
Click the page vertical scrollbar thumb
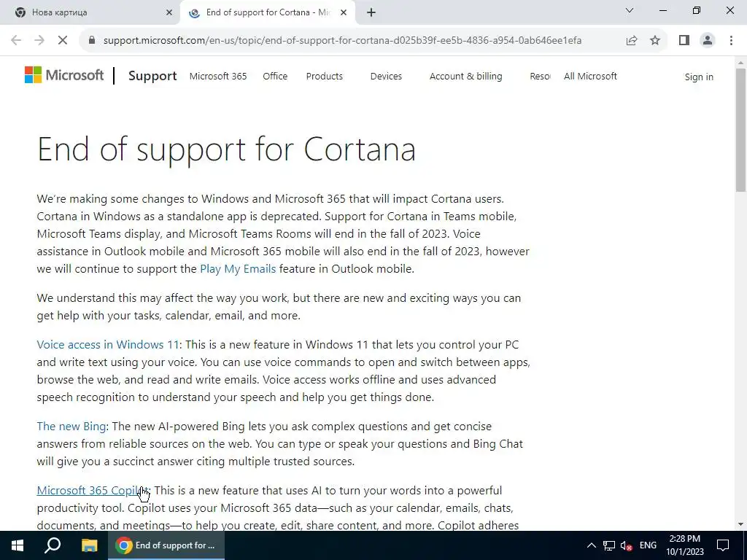click(741, 130)
